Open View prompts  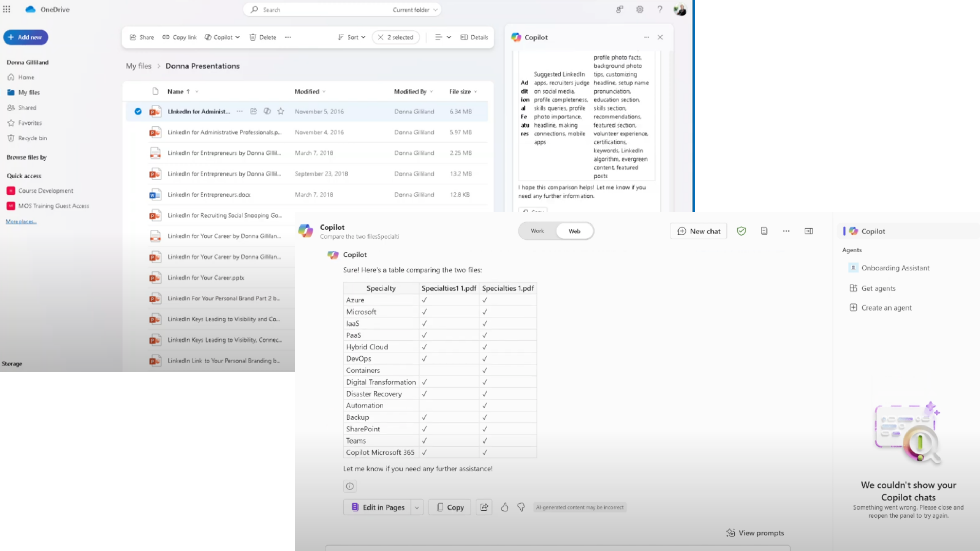coord(755,533)
